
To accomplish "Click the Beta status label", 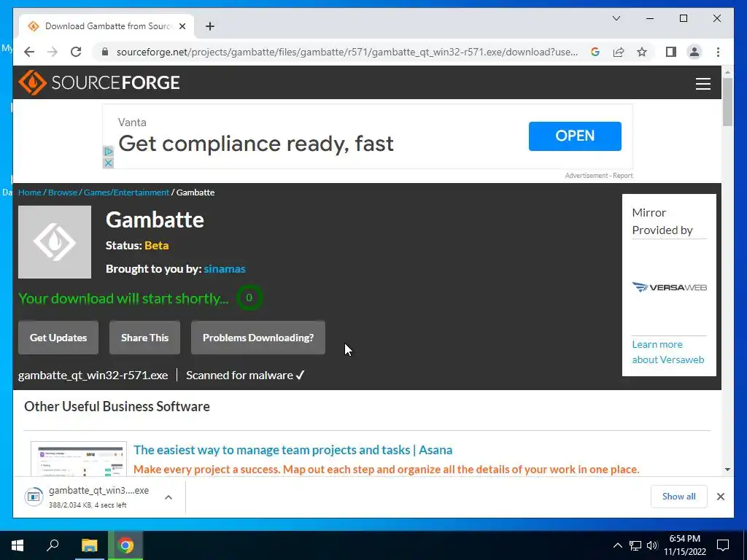I will pyautogui.click(x=156, y=246).
